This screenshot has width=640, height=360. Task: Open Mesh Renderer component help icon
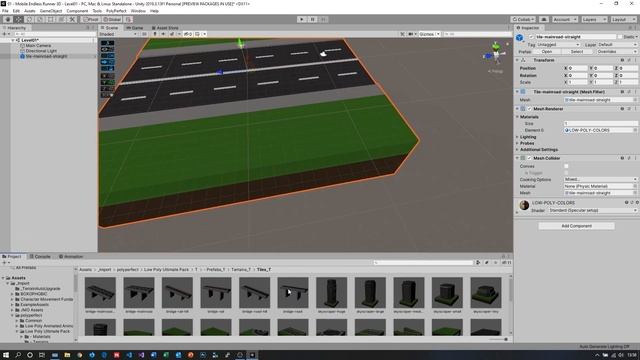point(622,109)
